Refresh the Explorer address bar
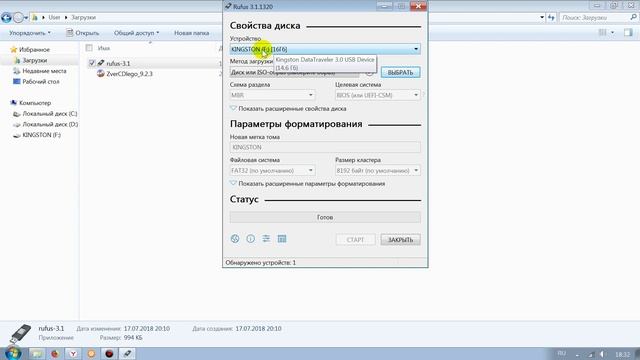The height and width of the screenshot is (360, 640). tap(551, 17)
